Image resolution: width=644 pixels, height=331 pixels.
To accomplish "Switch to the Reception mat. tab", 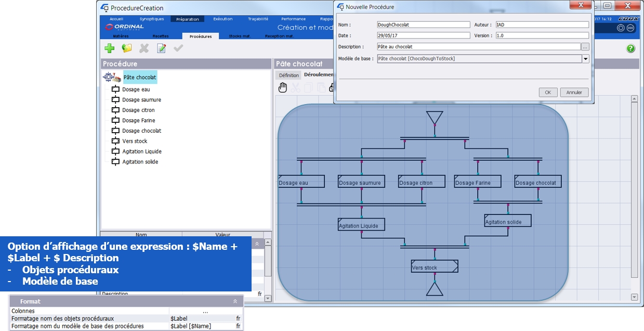I will [x=280, y=36].
